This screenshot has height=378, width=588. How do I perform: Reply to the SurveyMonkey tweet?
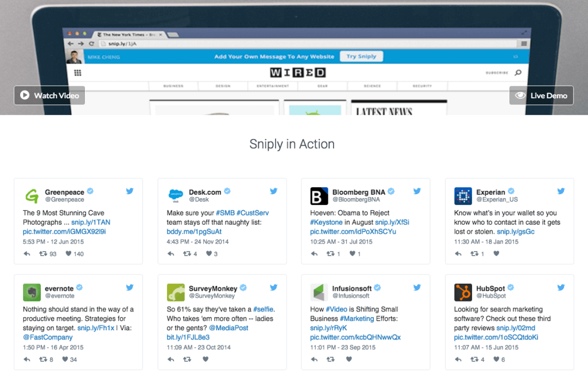click(x=171, y=359)
